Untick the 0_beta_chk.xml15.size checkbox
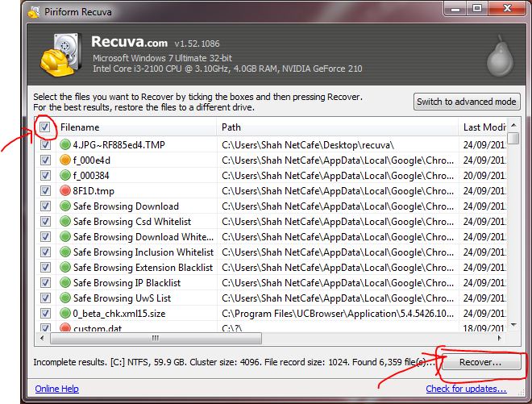 point(45,314)
